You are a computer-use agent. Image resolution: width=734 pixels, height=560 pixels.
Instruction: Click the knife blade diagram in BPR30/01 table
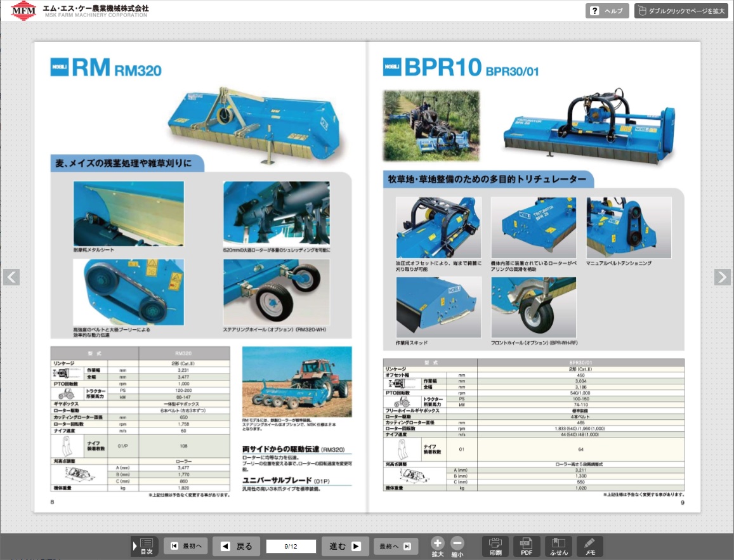coord(403,449)
